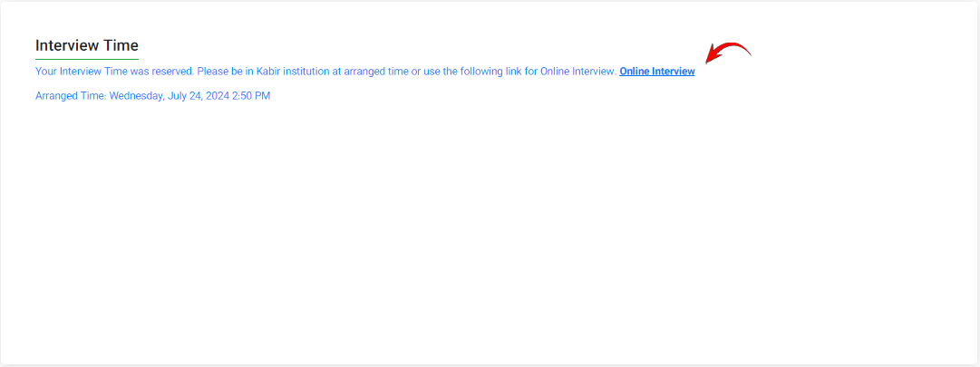This screenshot has width=980, height=367.
Task: Click the red arrow's pointed arrowhead
Action: 712,58
